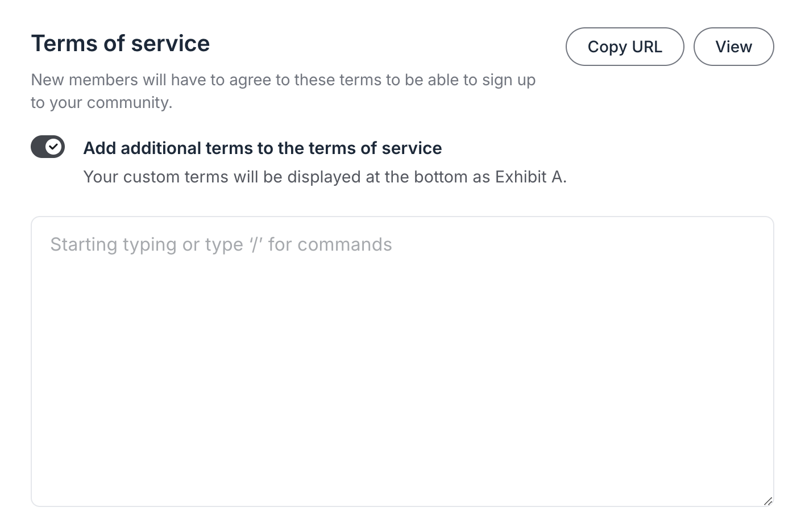This screenshot has height=532, width=805.
Task: Click the text area border region
Action: [x=402, y=217]
